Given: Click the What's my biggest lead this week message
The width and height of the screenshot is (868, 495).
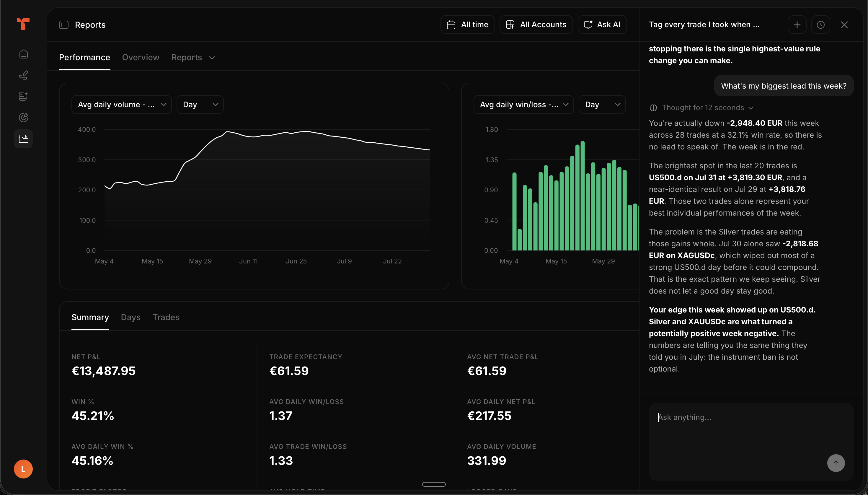Looking at the screenshot, I should (x=784, y=86).
